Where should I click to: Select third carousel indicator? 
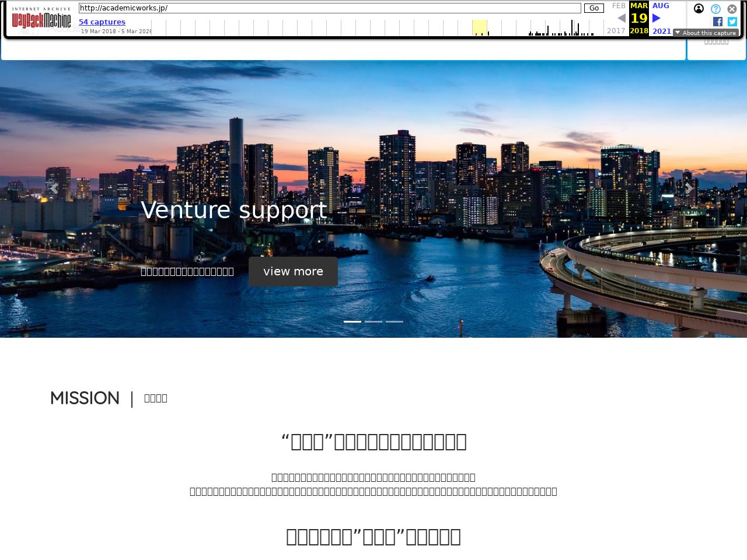pos(395,321)
